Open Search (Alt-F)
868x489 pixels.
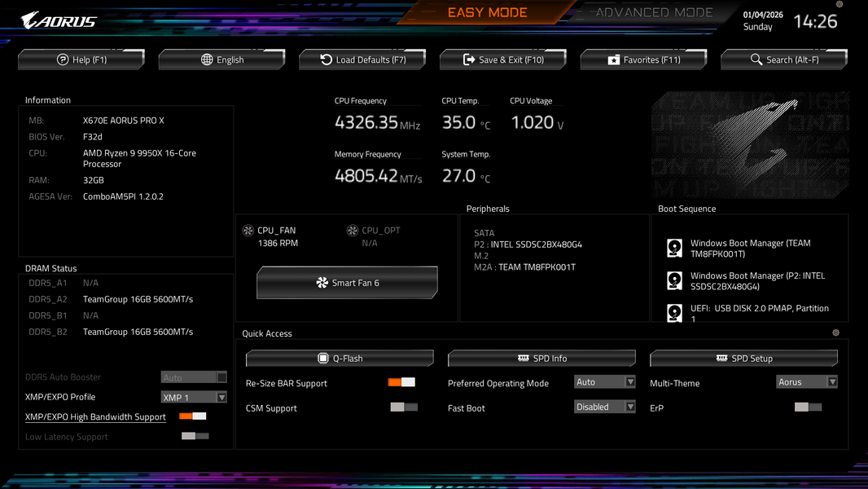[x=784, y=59]
